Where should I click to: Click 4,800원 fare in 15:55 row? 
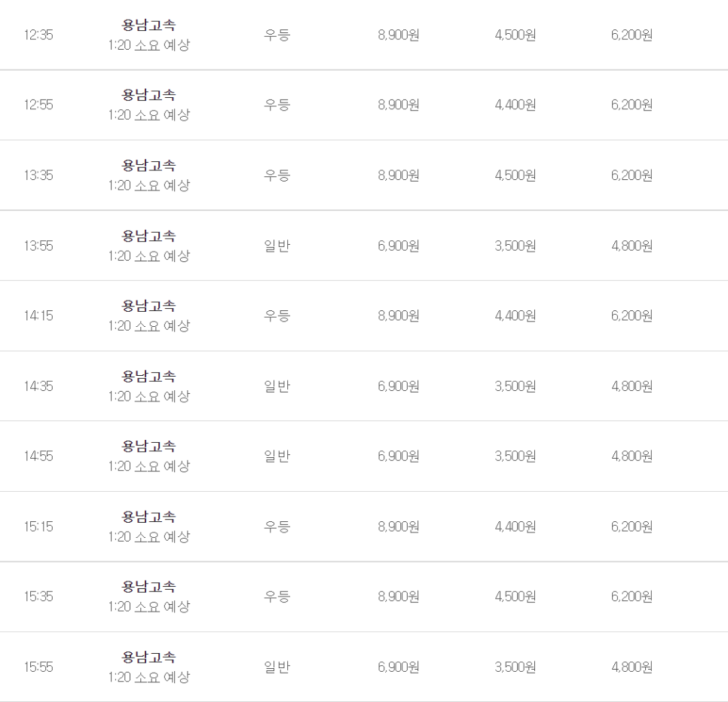pyautogui.click(x=632, y=667)
